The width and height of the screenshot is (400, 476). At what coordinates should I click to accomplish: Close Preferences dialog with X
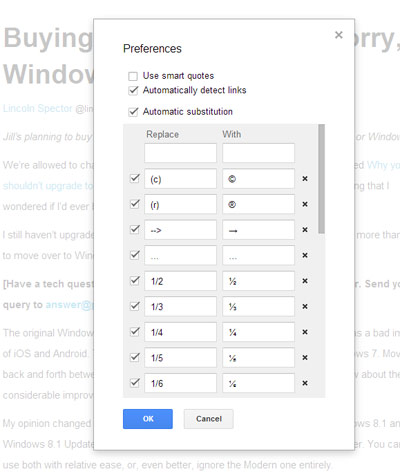point(339,35)
